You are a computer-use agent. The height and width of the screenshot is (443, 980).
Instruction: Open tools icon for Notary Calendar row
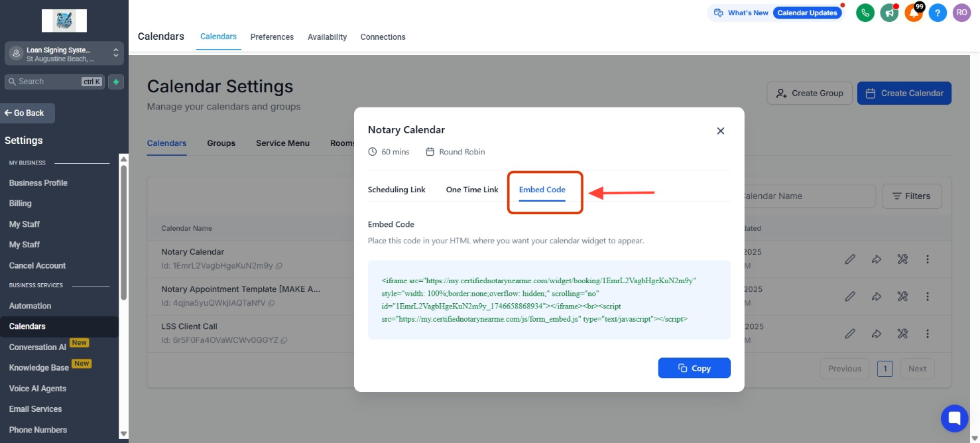tap(902, 259)
